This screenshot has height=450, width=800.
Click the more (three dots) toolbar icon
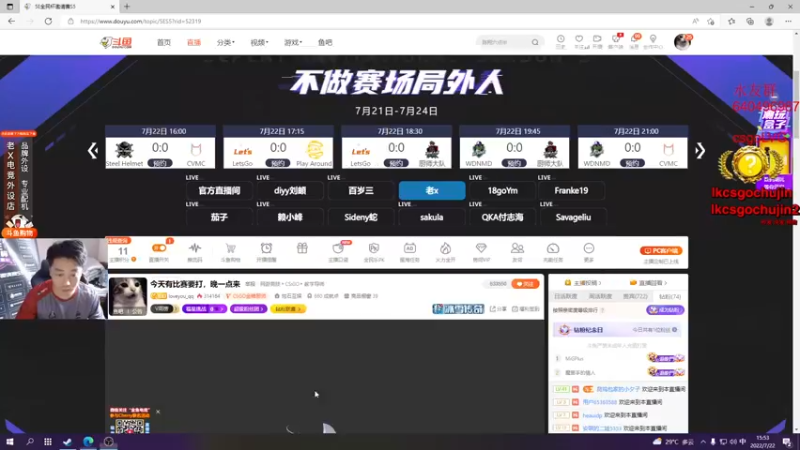[589, 248]
